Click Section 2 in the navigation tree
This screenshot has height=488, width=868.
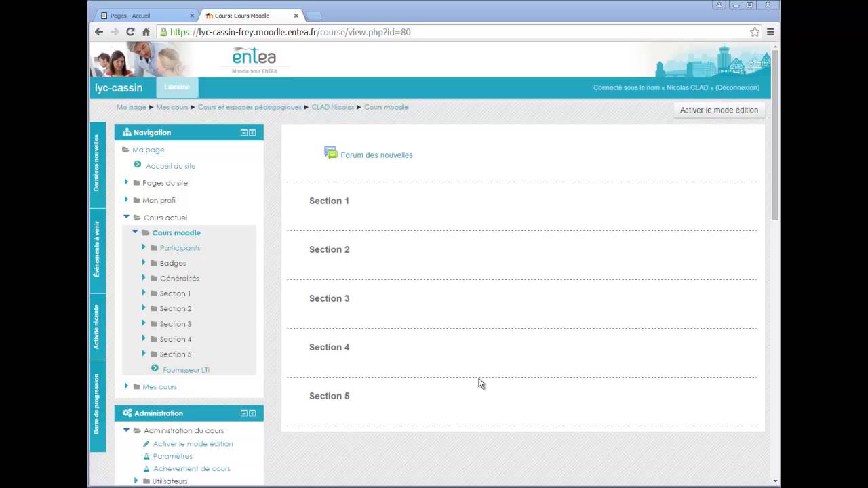pyautogui.click(x=176, y=308)
